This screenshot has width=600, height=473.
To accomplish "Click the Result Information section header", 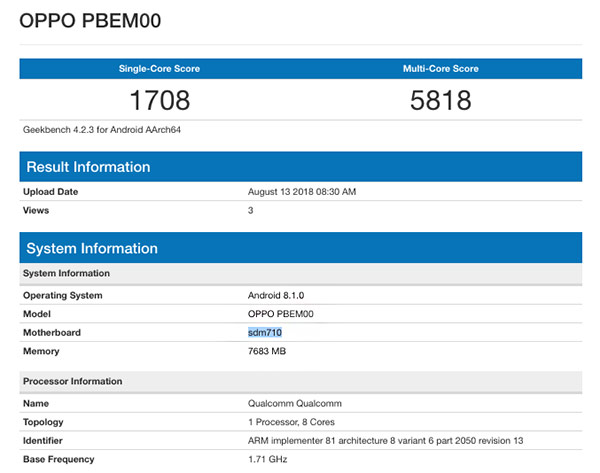I will click(x=301, y=167).
